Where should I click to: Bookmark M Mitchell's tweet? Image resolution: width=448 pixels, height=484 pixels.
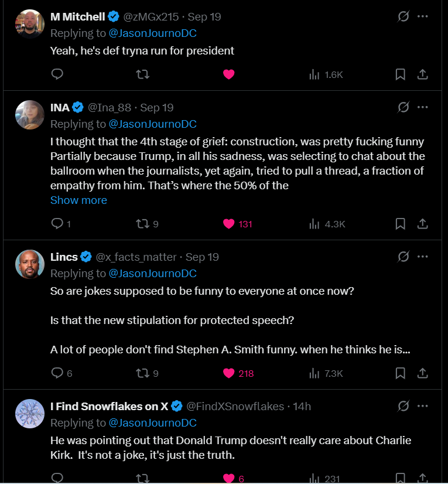point(401,74)
